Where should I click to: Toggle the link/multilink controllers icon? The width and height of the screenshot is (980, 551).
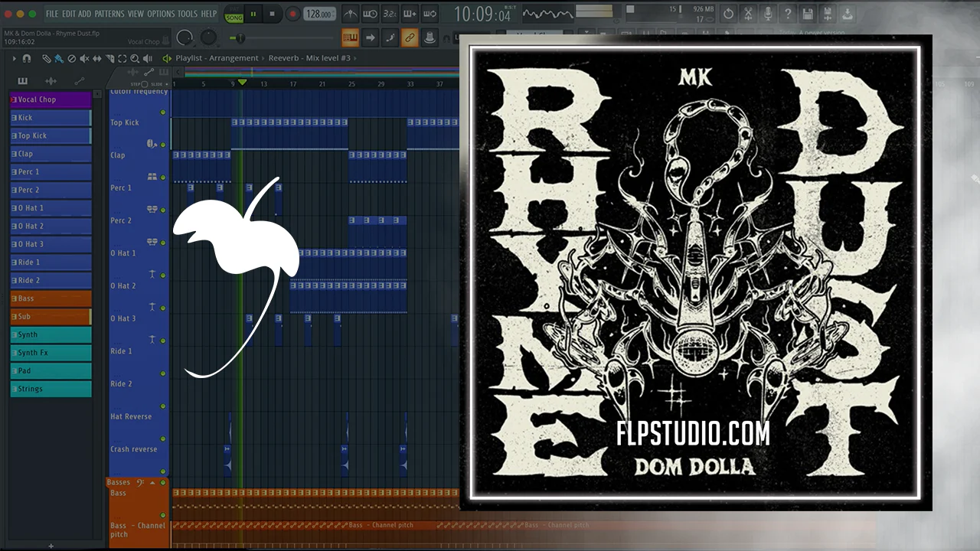tap(410, 37)
